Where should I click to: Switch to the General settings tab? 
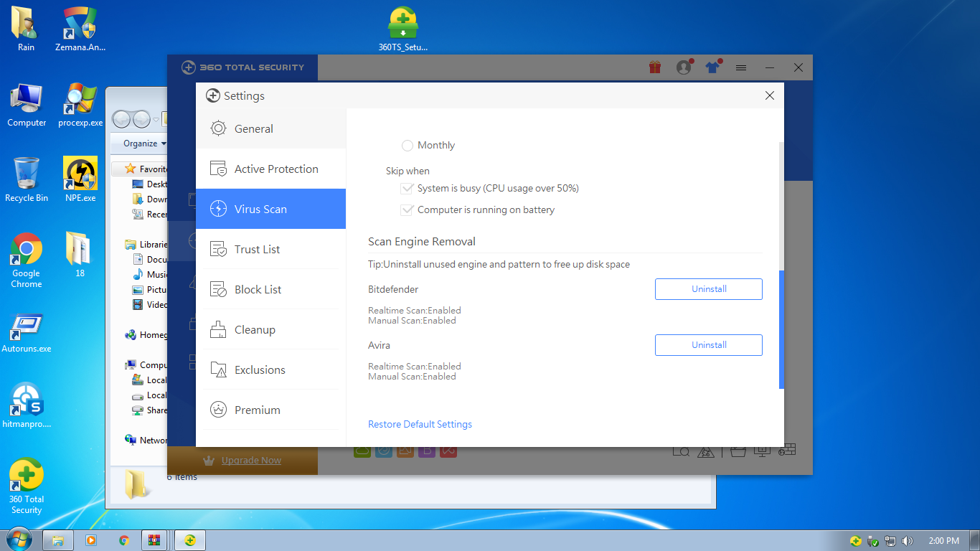pos(270,129)
